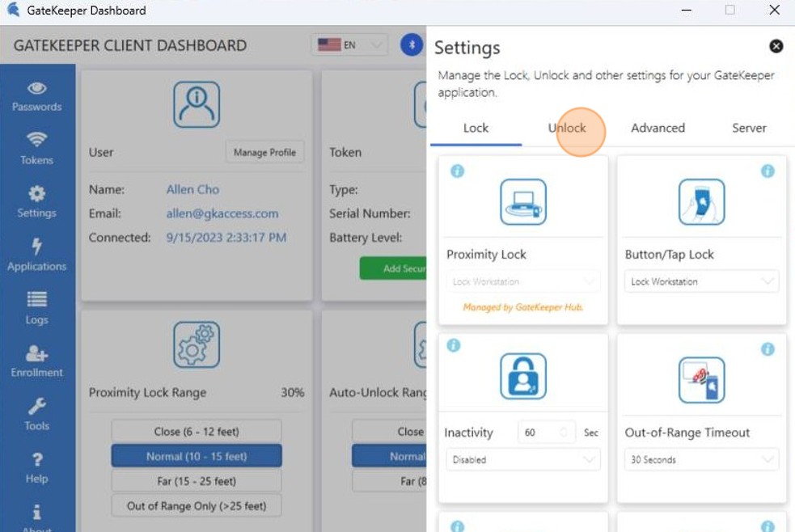Open the Enrollment sidebar section
The width and height of the screenshot is (795, 532).
click(37, 361)
